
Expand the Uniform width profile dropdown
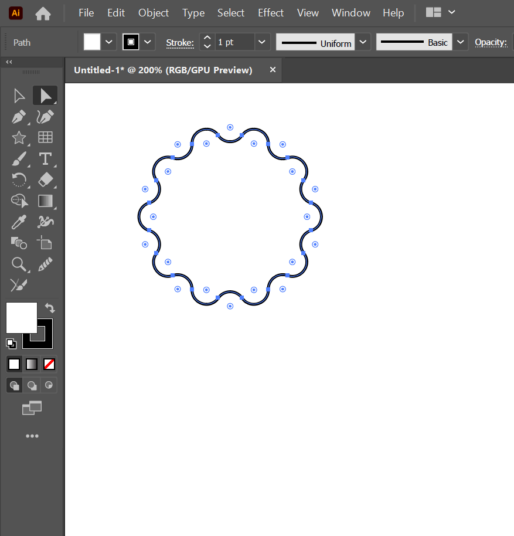363,42
